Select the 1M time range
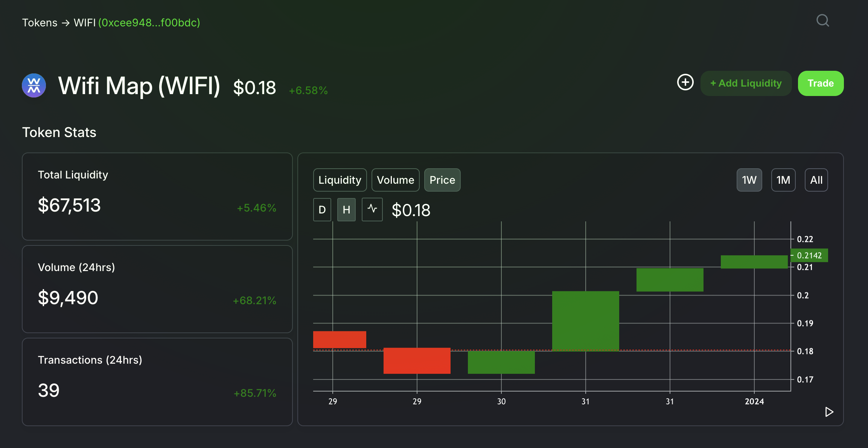868x448 pixels. click(783, 180)
